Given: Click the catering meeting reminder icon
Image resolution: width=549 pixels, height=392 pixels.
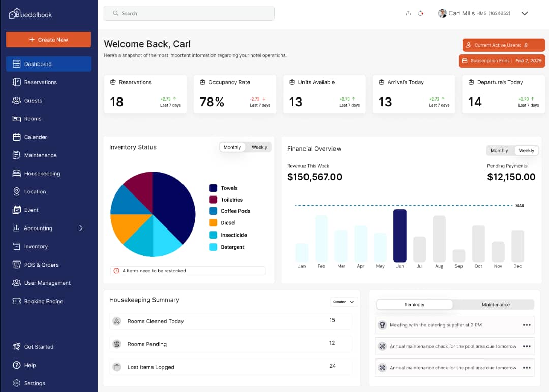Looking at the screenshot, I should point(382,325).
